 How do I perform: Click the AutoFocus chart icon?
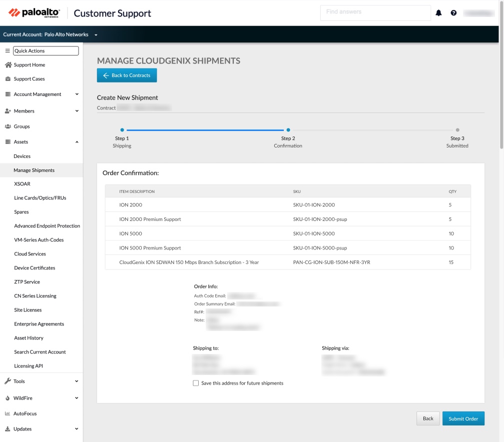click(8, 414)
